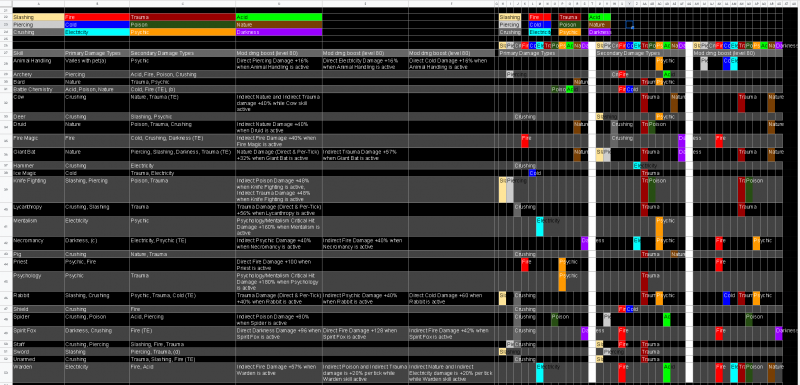
Task: Click 'Direct Piercing Damage +16%' mod cell
Action: pos(279,64)
